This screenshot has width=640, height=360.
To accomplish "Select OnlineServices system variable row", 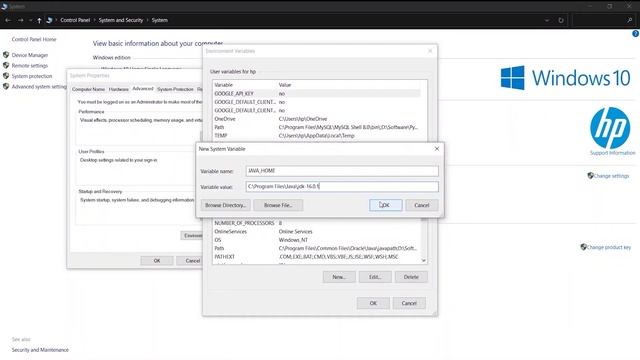I will click(317, 231).
